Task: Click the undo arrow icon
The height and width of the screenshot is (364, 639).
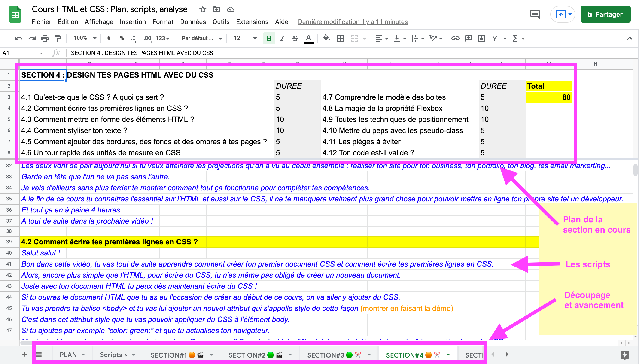Action: tap(18, 38)
